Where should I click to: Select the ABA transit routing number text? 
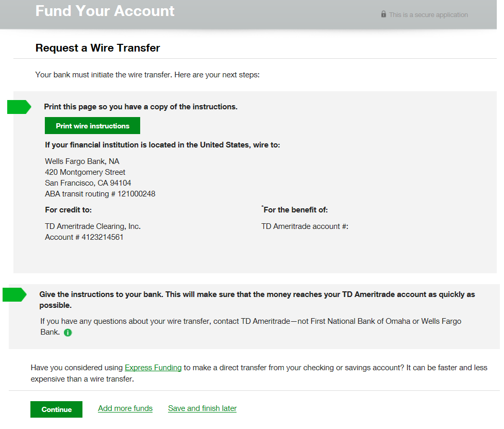point(100,193)
